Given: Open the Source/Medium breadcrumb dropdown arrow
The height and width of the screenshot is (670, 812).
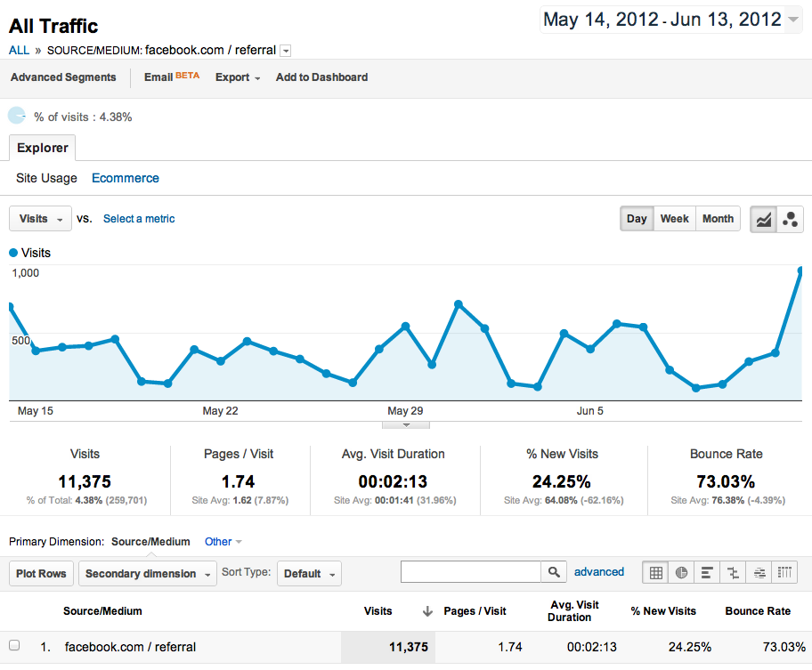Looking at the screenshot, I should click(x=285, y=51).
